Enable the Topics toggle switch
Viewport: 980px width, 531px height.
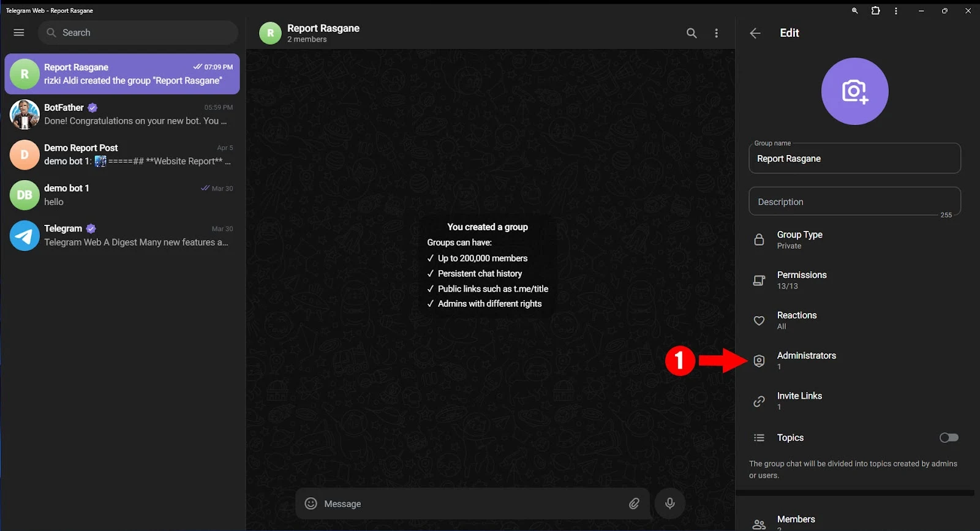click(x=949, y=437)
